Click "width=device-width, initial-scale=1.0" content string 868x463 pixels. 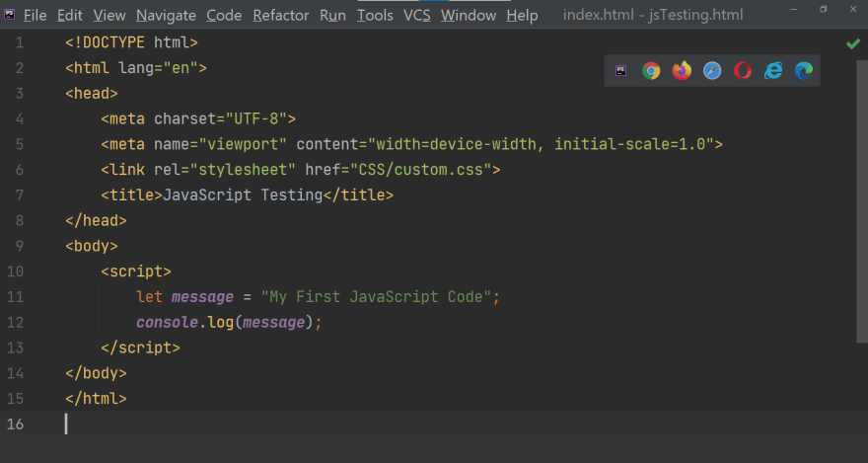[x=541, y=144]
